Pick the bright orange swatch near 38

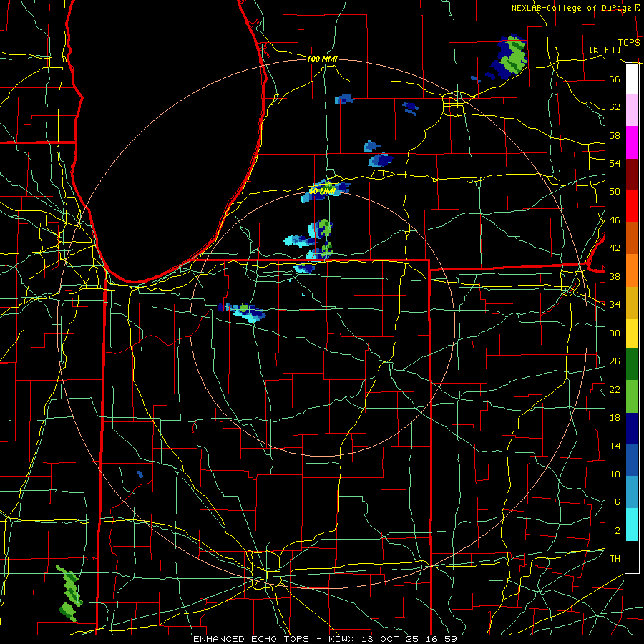(x=632, y=270)
